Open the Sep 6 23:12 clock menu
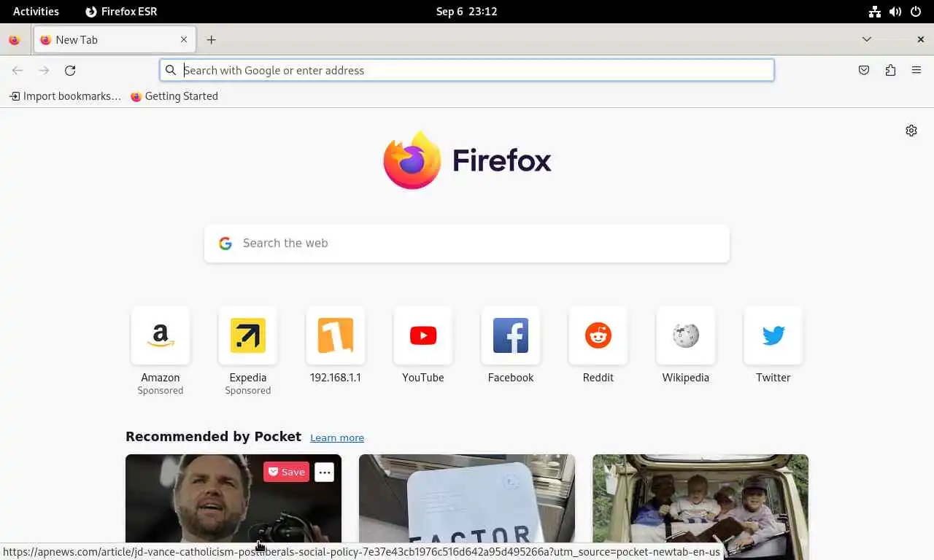The height and width of the screenshot is (560, 934). [467, 12]
